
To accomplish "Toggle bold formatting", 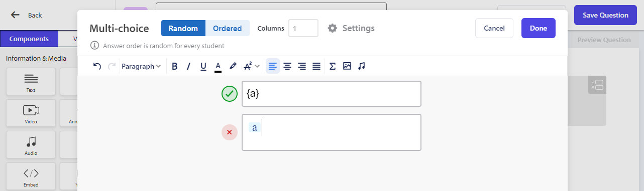I will [x=174, y=66].
